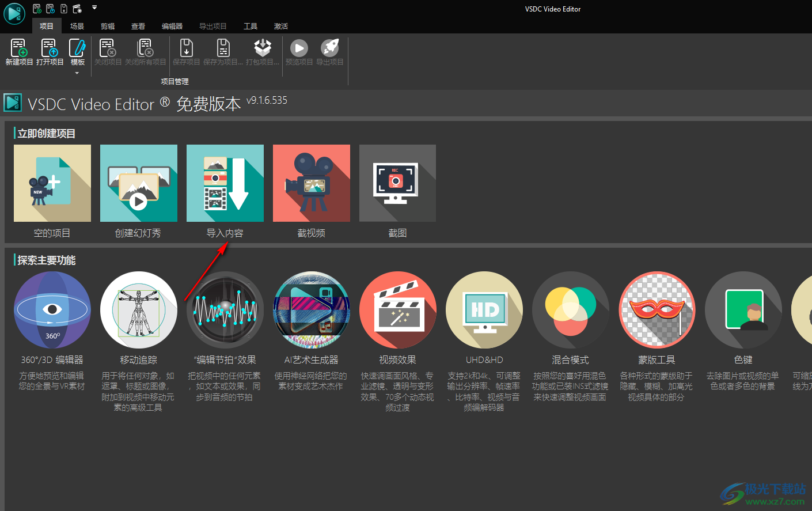Click the 项目管理 ribbon group label

174,82
